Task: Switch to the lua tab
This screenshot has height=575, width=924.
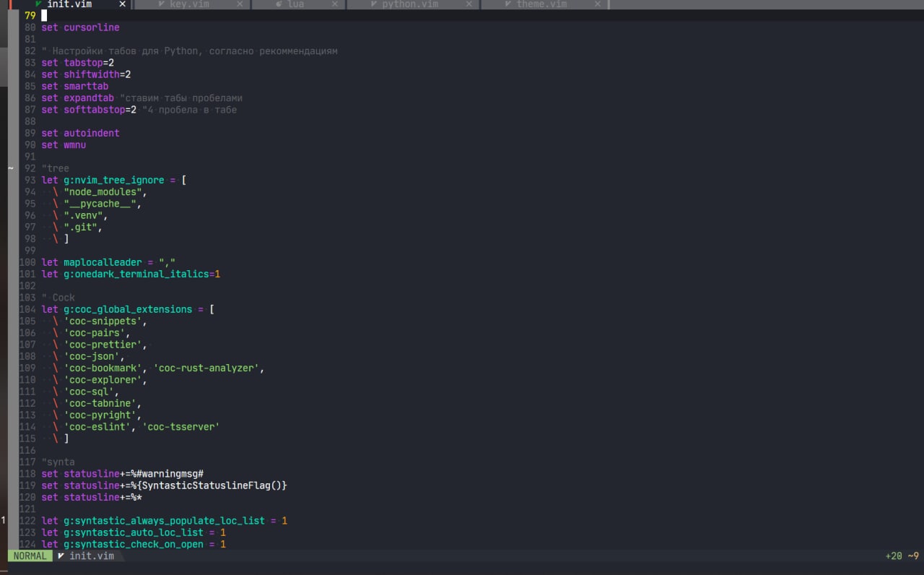Action: (x=300, y=4)
